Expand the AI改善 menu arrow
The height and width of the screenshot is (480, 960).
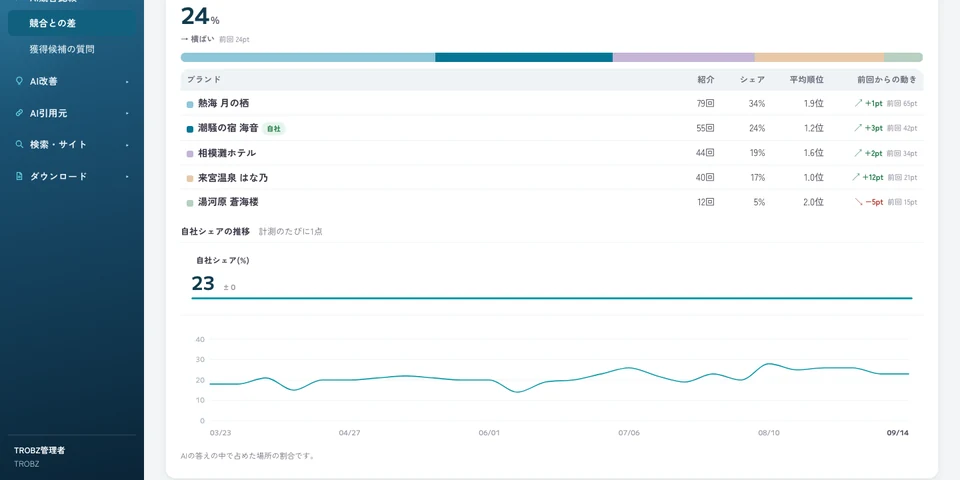click(x=127, y=81)
